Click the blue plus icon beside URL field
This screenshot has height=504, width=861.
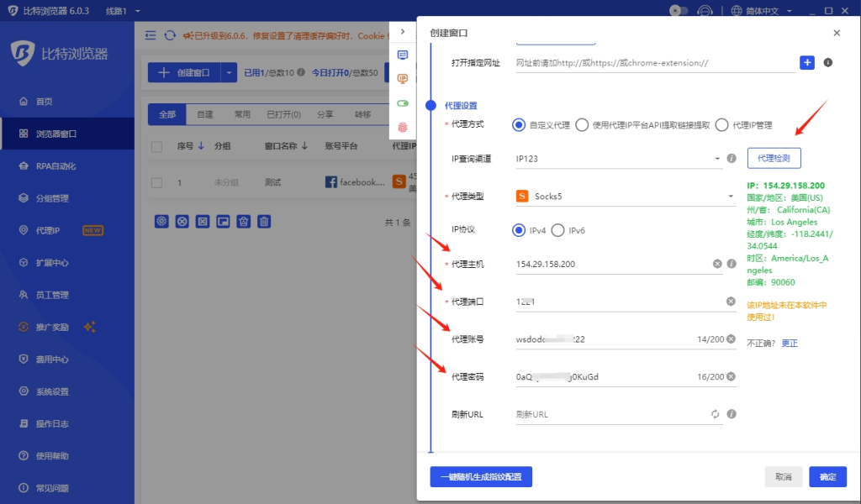[x=806, y=63]
